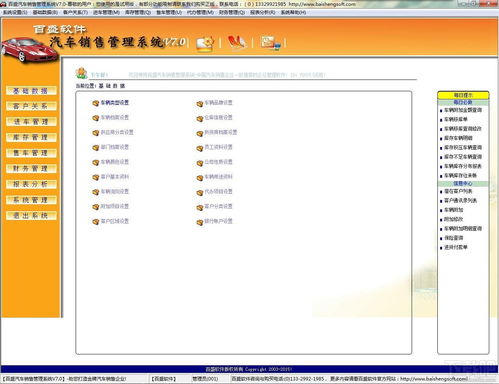
Task: Open the 库存管理(Q) menu
Action: tap(138, 12)
